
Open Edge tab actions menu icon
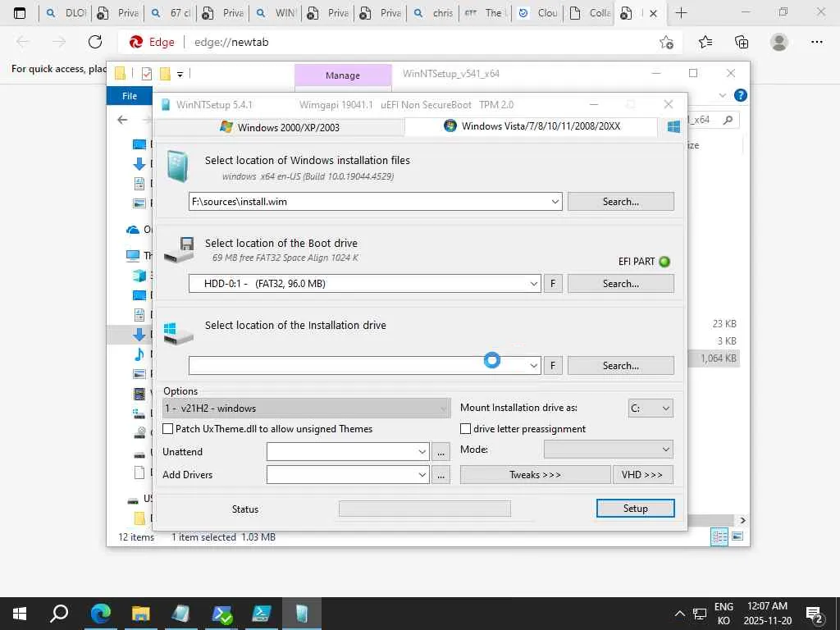pos(20,13)
